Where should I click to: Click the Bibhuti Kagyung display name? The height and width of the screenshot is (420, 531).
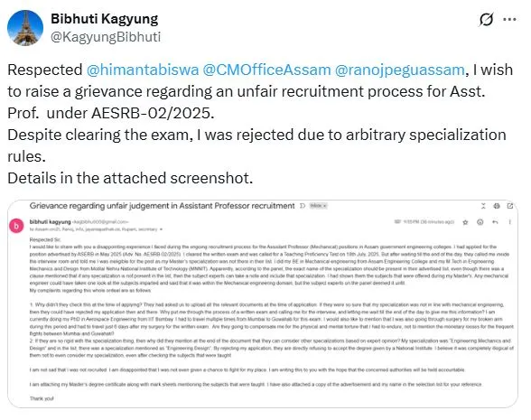105,19
